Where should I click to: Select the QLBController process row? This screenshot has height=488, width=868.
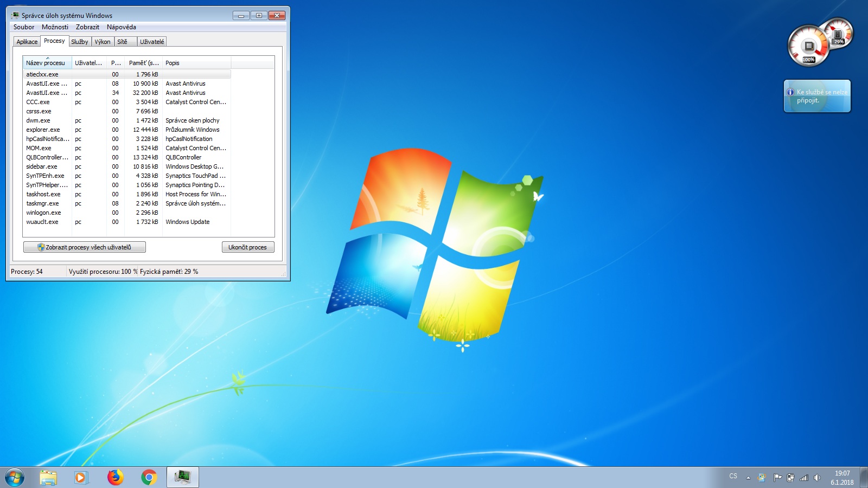(127, 157)
